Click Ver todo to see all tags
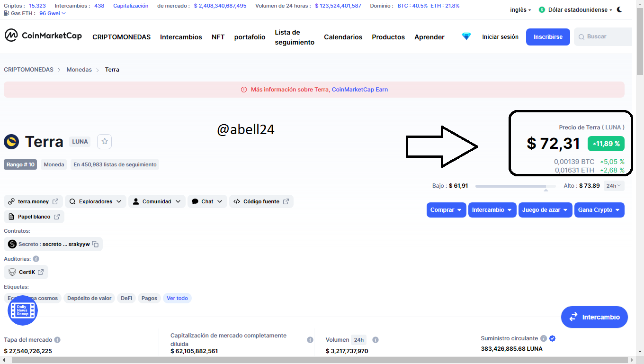The image size is (644, 364). pos(177,298)
